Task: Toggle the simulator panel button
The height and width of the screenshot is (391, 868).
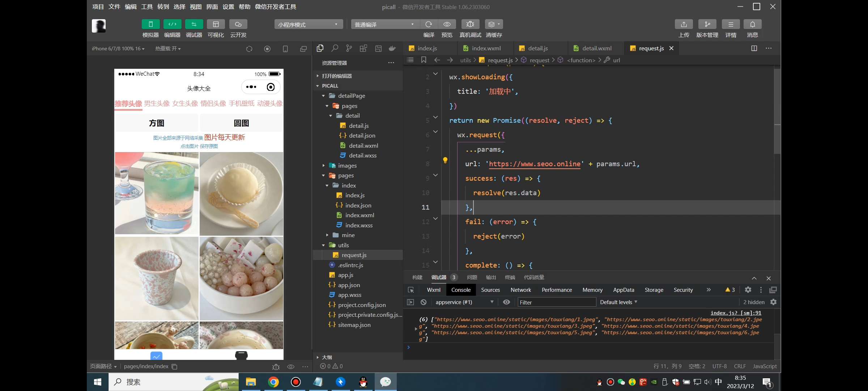Action: point(151,24)
